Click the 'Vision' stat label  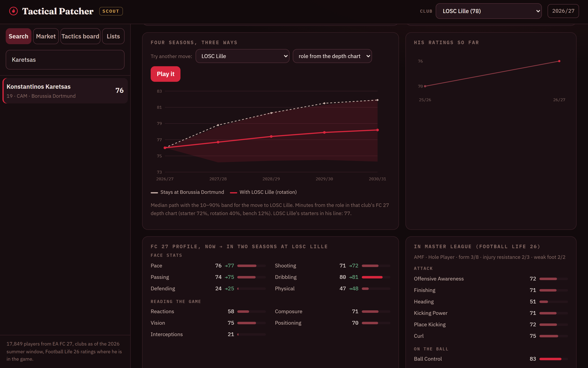coord(158,323)
